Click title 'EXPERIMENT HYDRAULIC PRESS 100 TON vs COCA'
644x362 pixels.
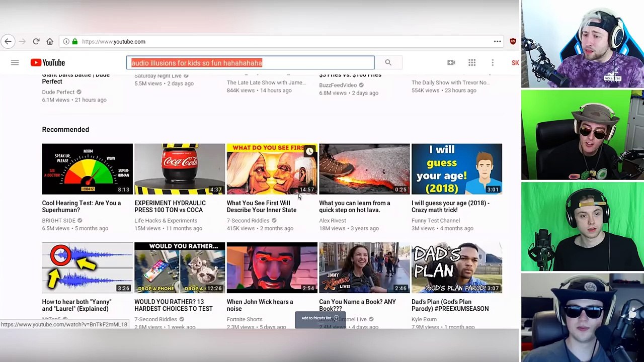click(170, 207)
